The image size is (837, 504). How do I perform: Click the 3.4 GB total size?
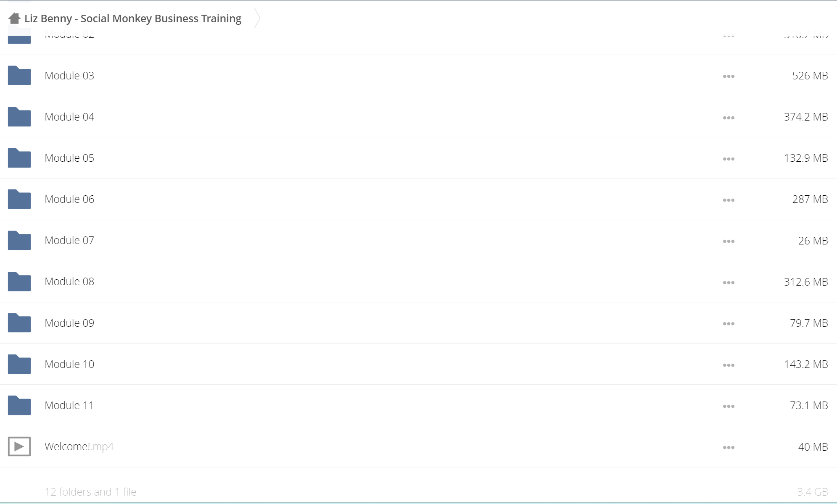[813, 492]
